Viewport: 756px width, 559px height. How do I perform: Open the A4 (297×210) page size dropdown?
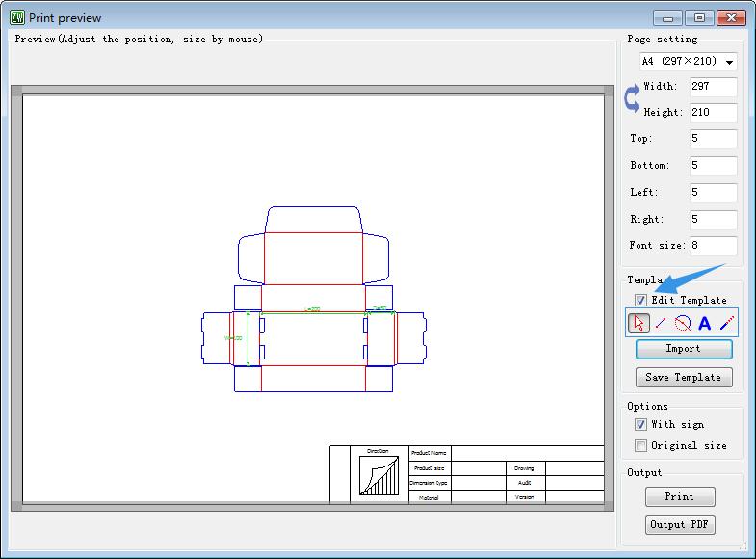[688, 62]
